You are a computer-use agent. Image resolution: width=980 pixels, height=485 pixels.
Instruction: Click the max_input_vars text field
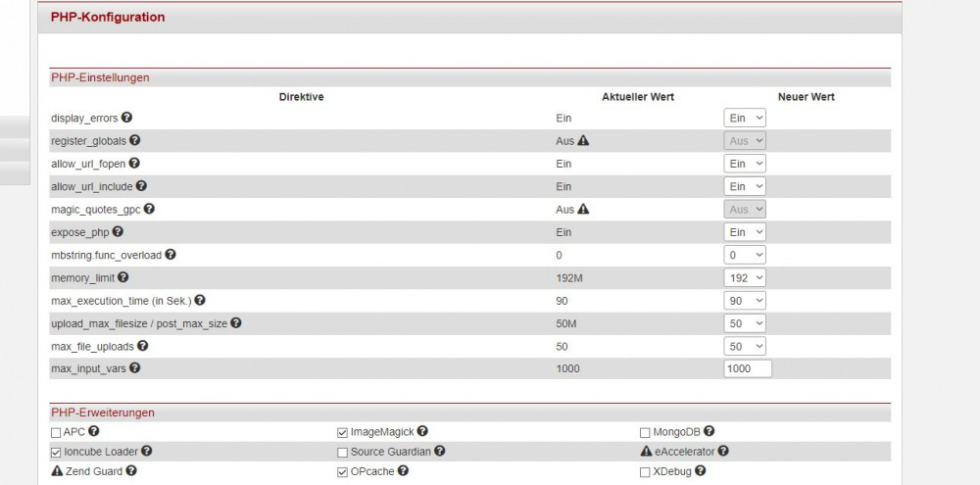748,369
